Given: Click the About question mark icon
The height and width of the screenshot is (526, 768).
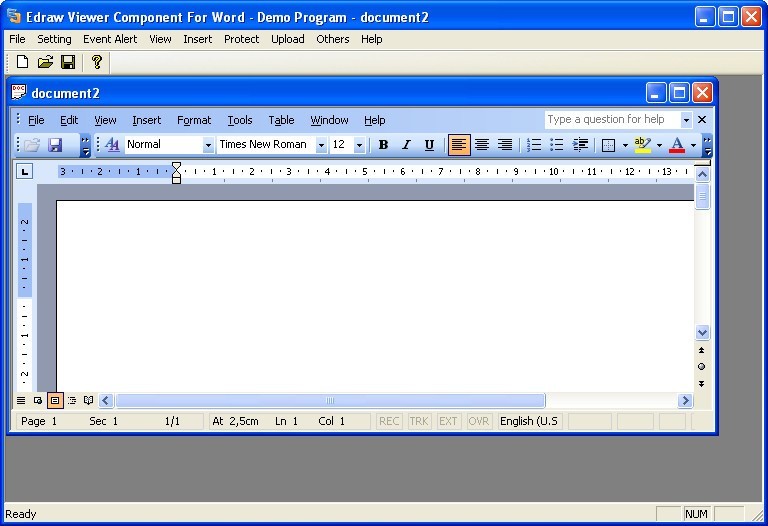Looking at the screenshot, I should [96, 62].
